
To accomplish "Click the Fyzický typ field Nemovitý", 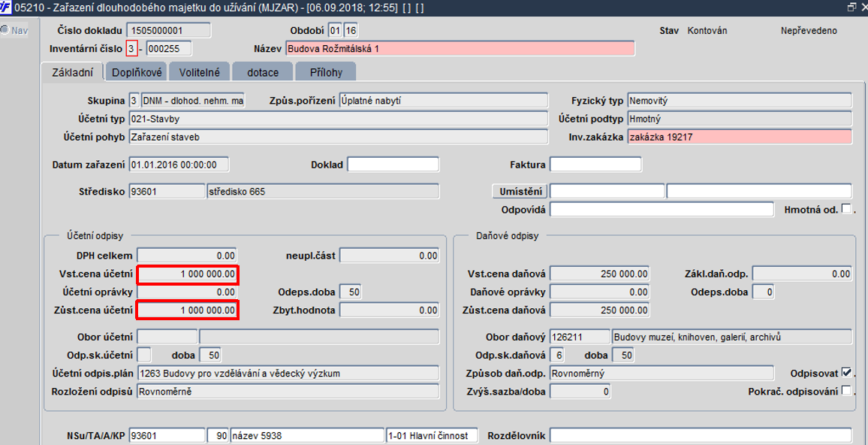I will [x=740, y=101].
